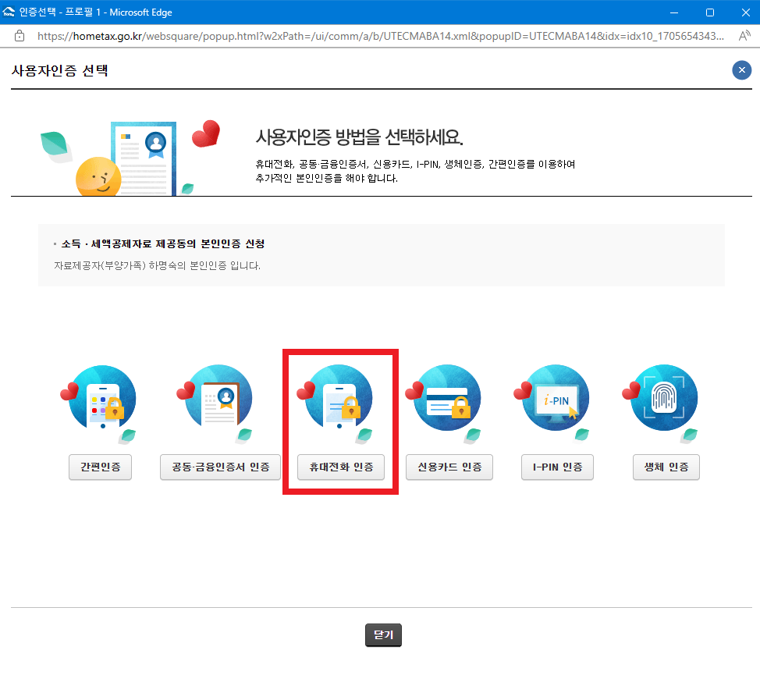Viewport: 760px width, 700px height.
Task: Click the Hometax favicon in the title bar
Action: point(9,12)
